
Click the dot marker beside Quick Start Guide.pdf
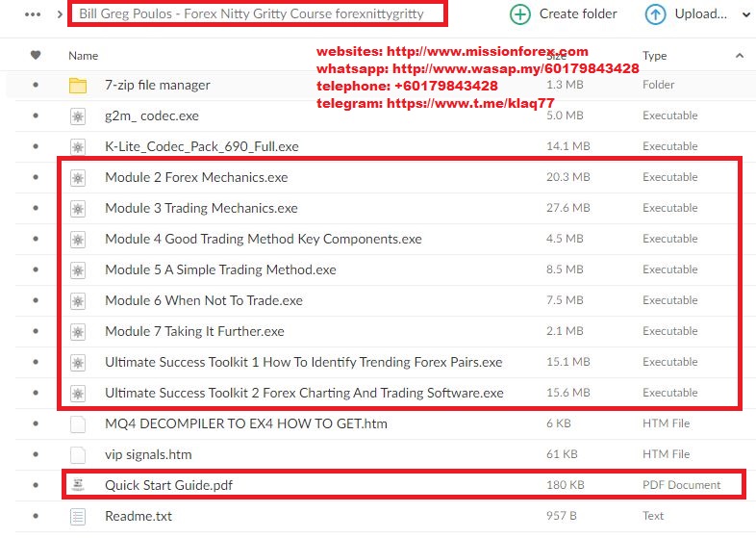coord(36,485)
